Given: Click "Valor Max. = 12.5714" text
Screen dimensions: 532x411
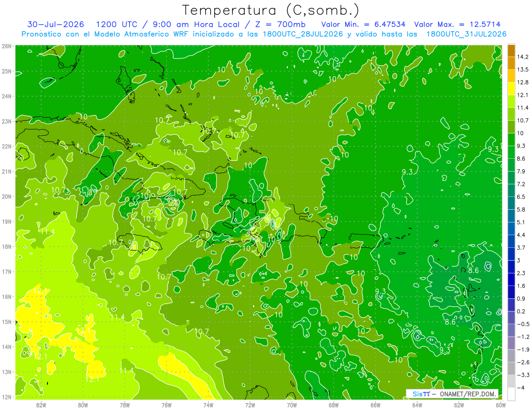Looking at the screenshot, I should coord(458,24).
